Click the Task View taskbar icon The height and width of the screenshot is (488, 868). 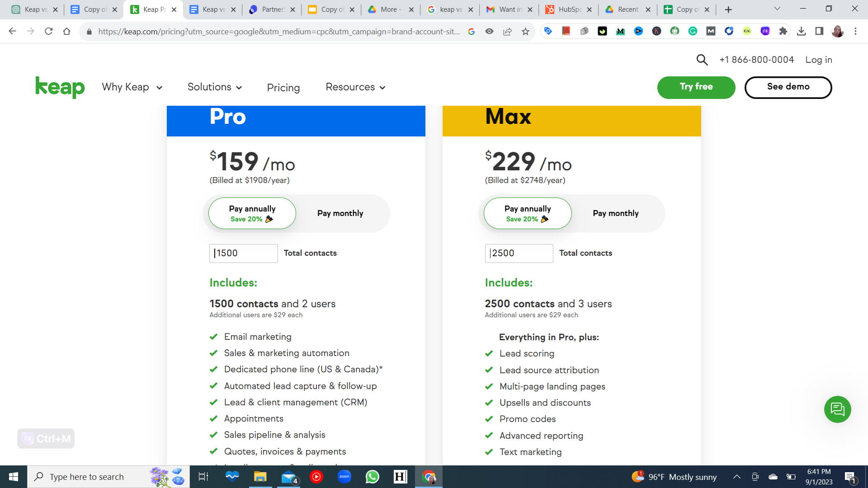pyautogui.click(x=203, y=477)
